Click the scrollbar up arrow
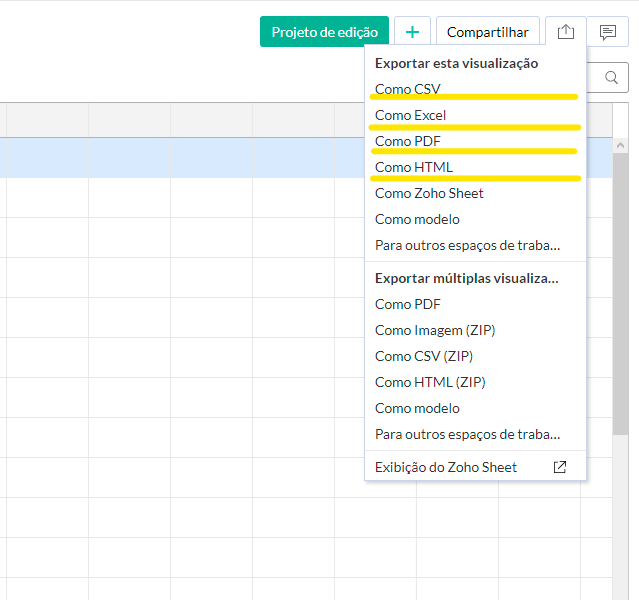This screenshot has width=639, height=600. tap(620, 145)
